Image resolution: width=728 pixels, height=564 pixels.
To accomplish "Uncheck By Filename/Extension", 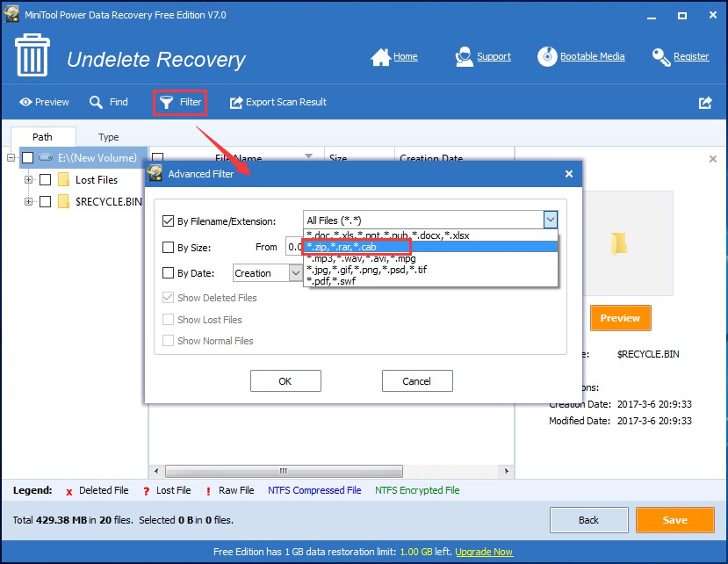I will (x=169, y=221).
